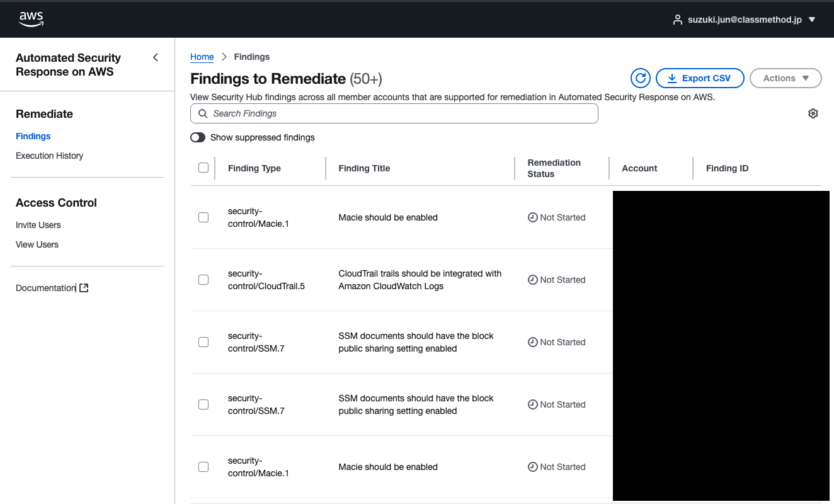The width and height of the screenshot is (834, 504).
Task: Click clock icon on CloudTrail.5 status
Action: (x=532, y=280)
